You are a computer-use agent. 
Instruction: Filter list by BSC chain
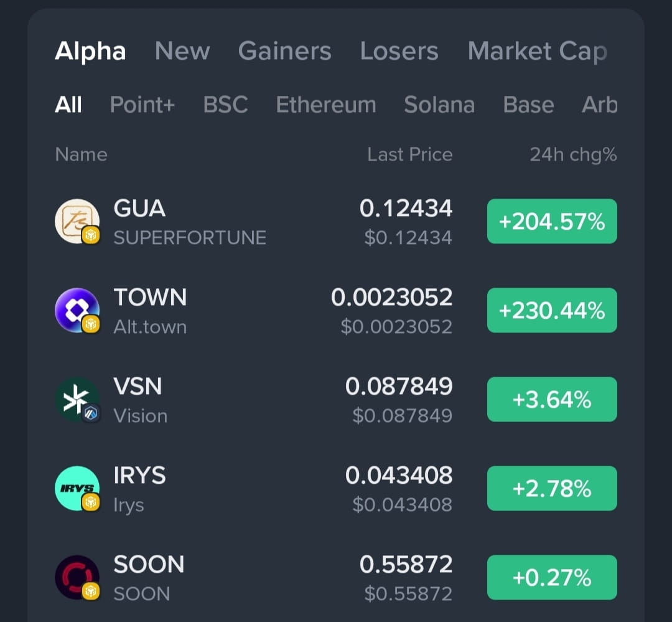[225, 105]
